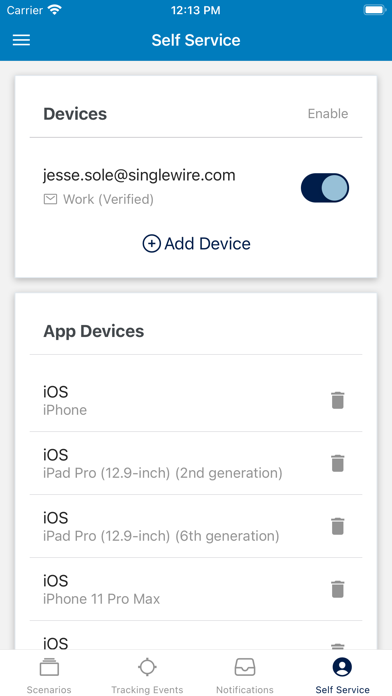This screenshot has width=392, height=696.
Task: Open the hamburger menu
Action: (21, 40)
